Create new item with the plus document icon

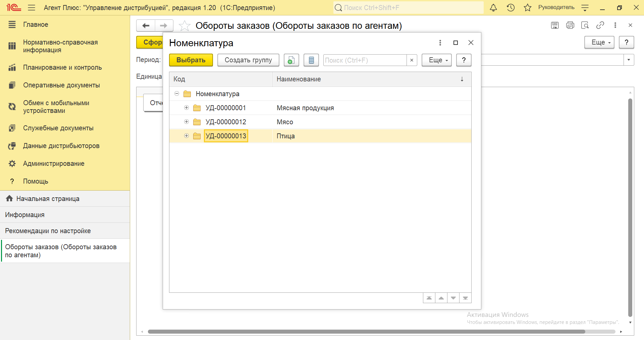pos(291,60)
